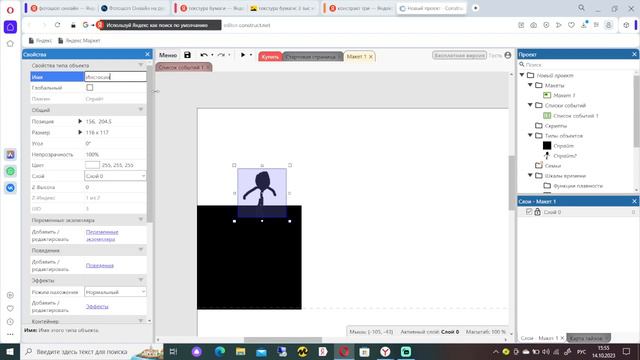Click the white Цвет color swatch
Image resolution: width=640 pixels, height=360 pixels.
[x=92, y=165]
